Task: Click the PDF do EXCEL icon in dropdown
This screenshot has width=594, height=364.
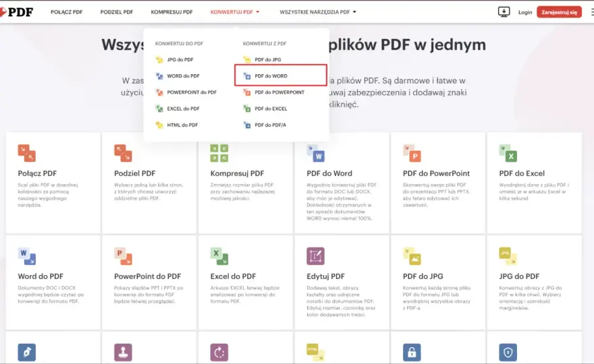Action: [247, 109]
